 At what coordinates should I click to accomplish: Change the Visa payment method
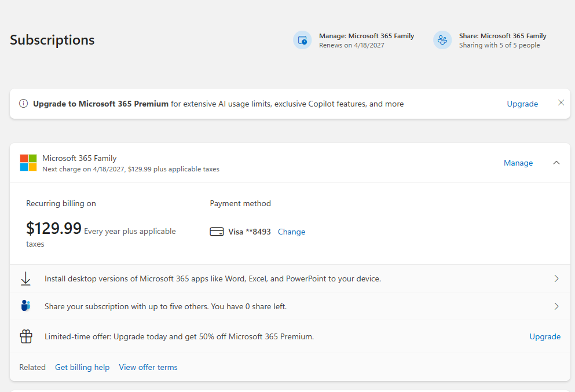(291, 232)
